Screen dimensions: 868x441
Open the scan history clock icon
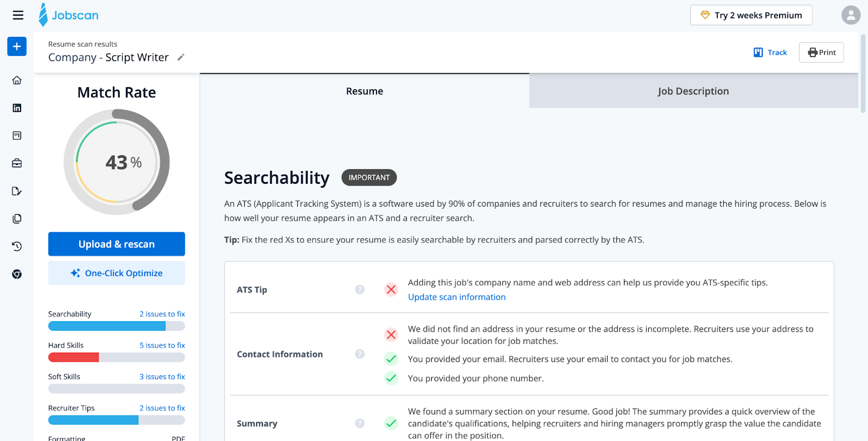point(17,246)
